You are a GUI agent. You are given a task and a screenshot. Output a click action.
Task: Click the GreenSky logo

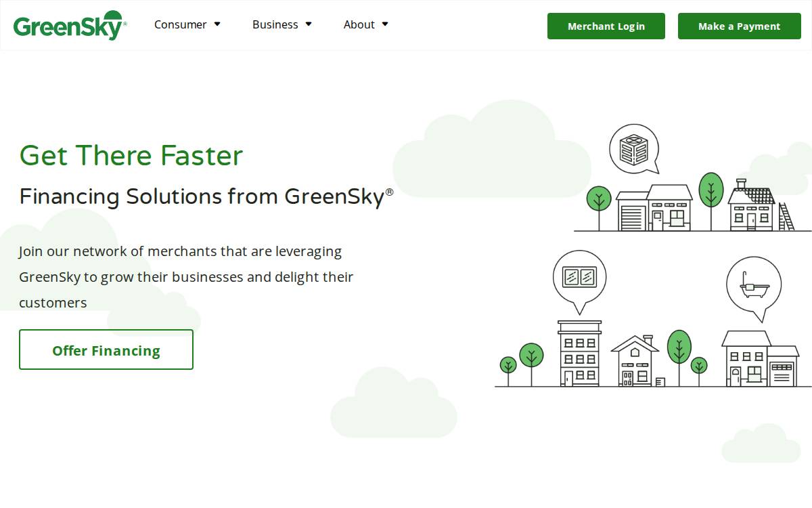point(70,26)
